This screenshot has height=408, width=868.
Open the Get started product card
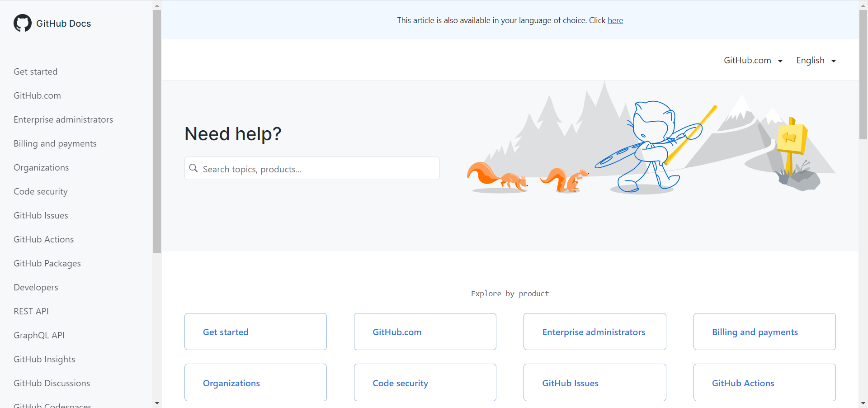[255, 332]
